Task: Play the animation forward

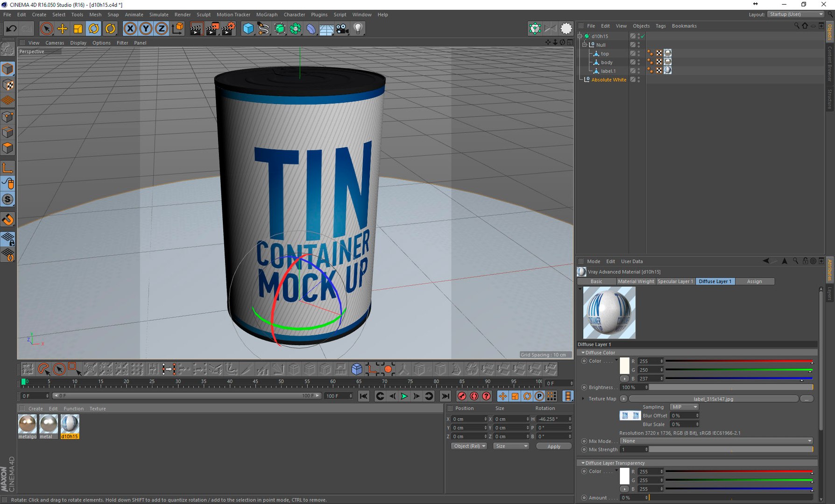Action: click(x=404, y=396)
